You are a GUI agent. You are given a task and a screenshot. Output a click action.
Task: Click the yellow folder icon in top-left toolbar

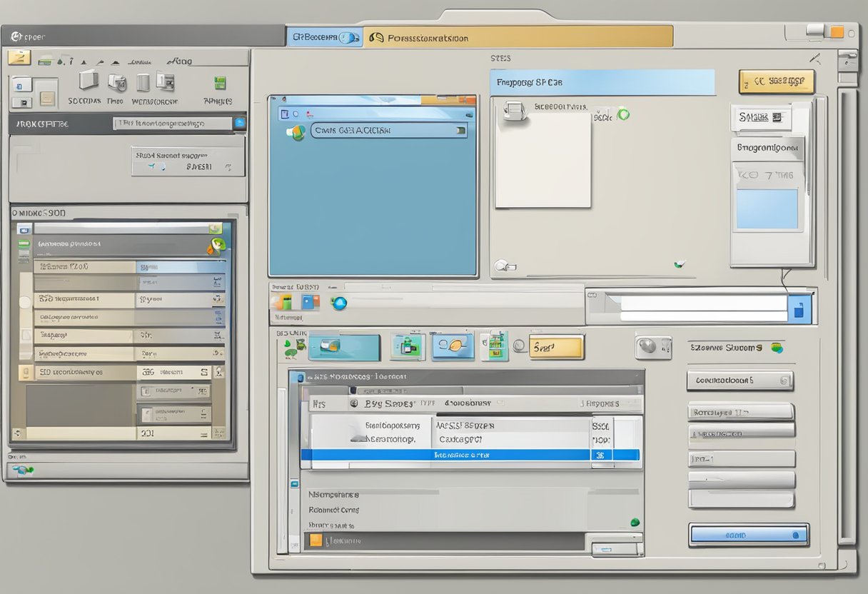[19, 58]
